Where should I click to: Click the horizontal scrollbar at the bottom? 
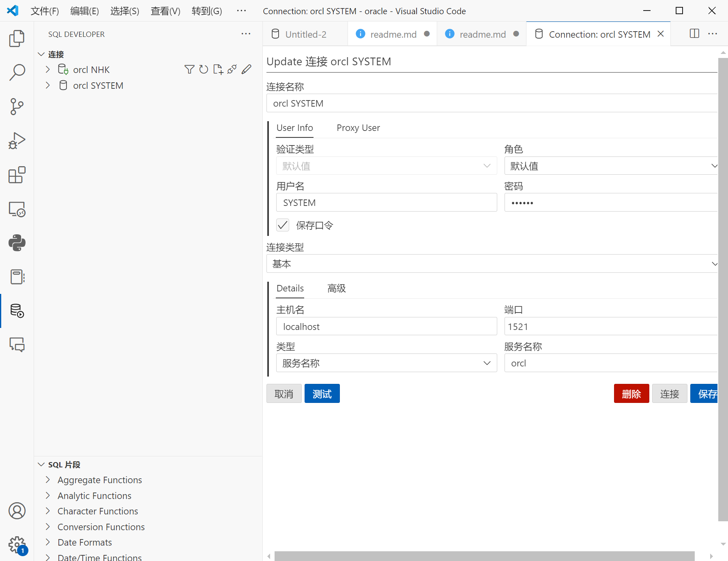click(x=484, y=556)
